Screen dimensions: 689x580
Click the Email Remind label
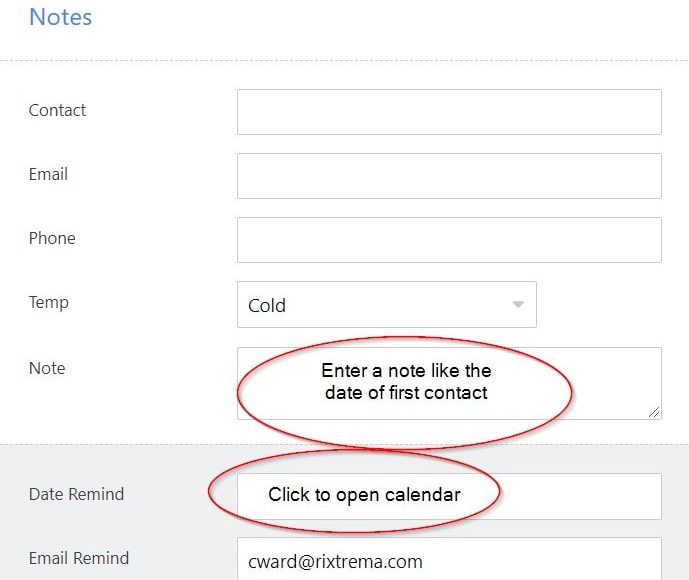pos(79,558)
